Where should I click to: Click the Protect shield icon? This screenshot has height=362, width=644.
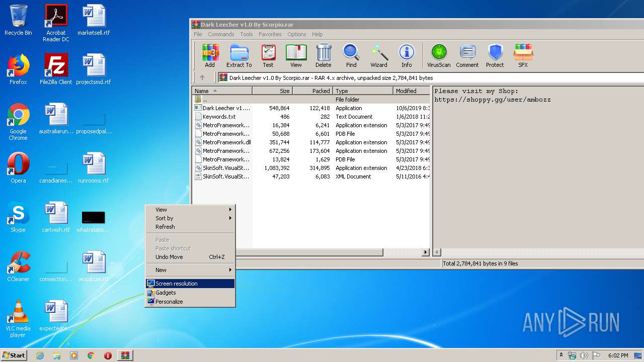(495, 55)
